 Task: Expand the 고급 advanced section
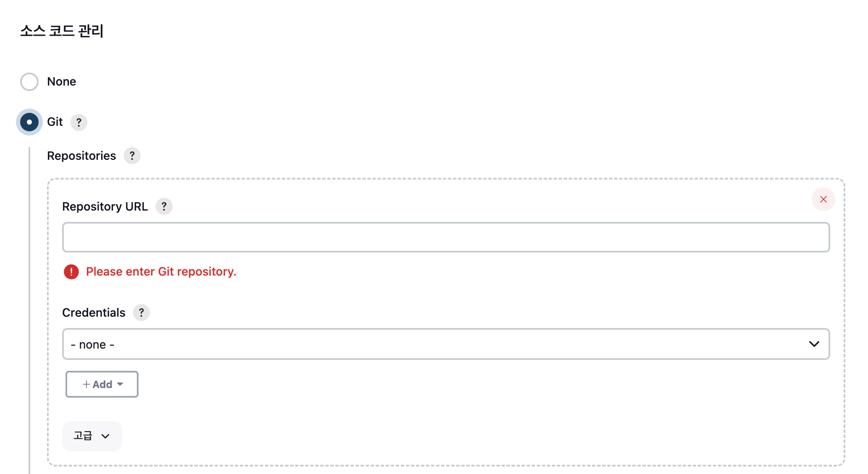(92, 436)
